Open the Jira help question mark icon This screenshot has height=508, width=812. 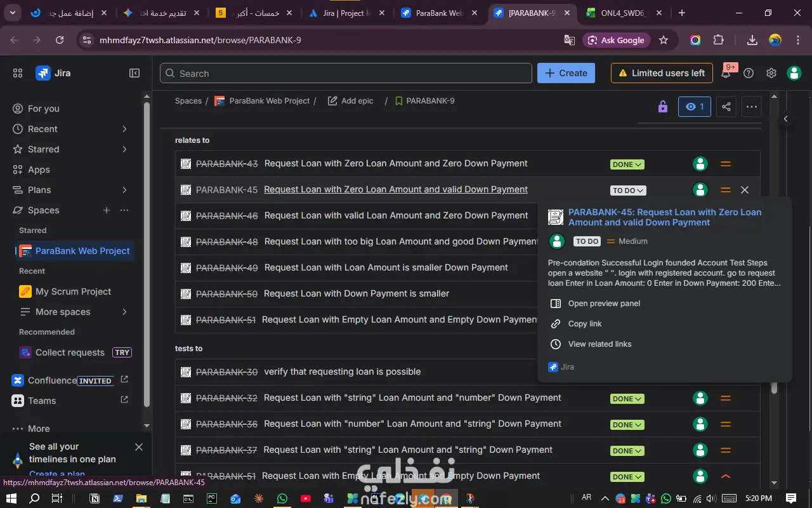749,73
